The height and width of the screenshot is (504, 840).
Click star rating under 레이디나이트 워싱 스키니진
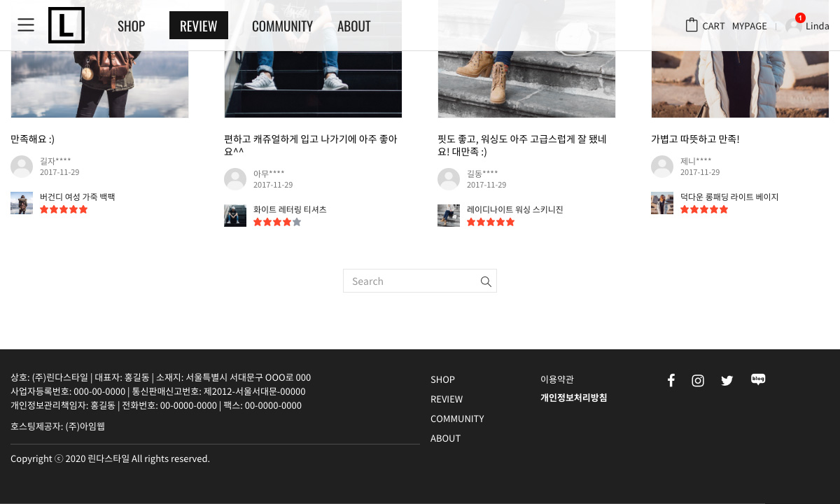point(491,222)
